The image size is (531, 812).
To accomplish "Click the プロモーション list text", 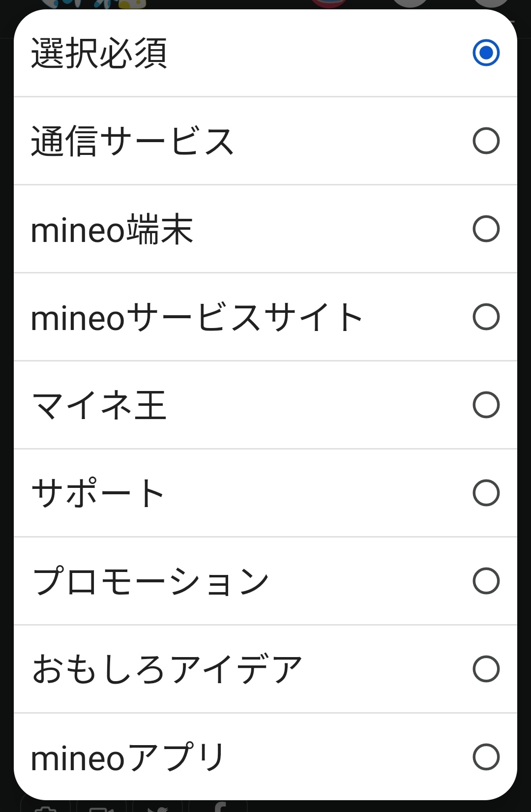I will (150, 581).
